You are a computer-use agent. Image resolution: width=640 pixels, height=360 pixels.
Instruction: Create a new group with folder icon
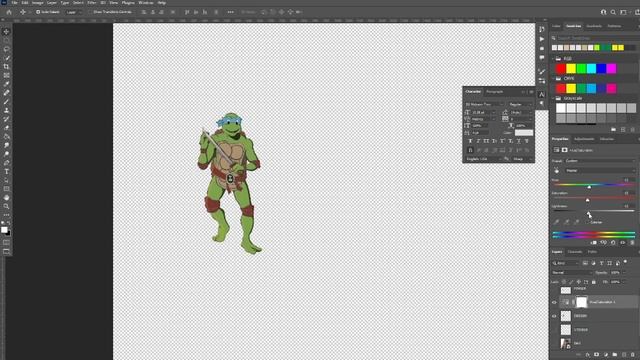[x=615, y=355]
